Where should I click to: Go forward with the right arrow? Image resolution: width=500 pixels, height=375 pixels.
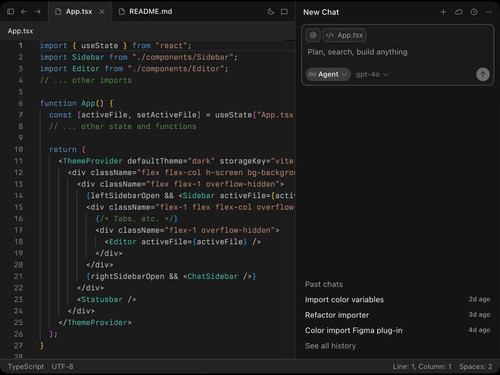(37, 12)
